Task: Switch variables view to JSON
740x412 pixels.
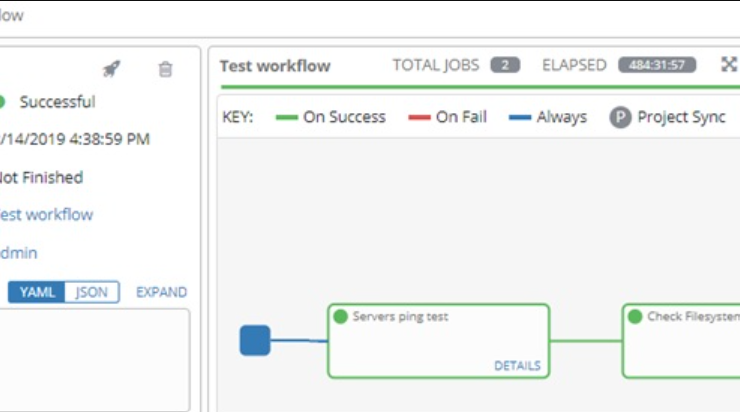Action: pos(92,292)
